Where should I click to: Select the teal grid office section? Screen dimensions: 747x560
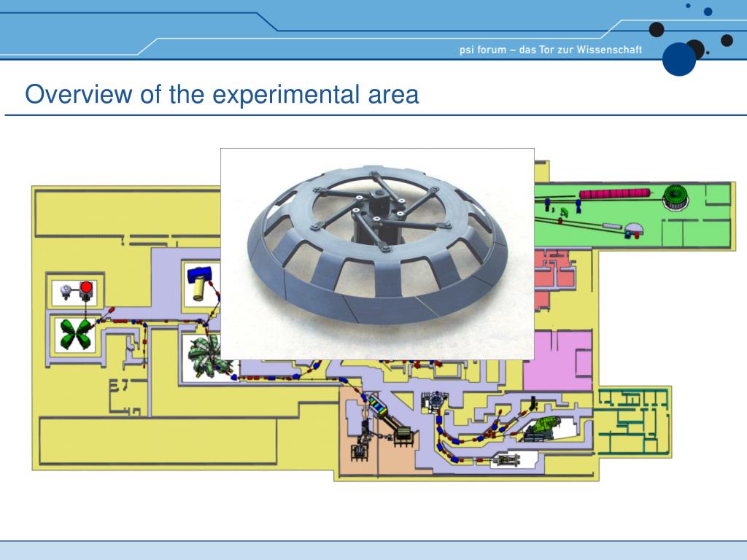pos(634,421)
